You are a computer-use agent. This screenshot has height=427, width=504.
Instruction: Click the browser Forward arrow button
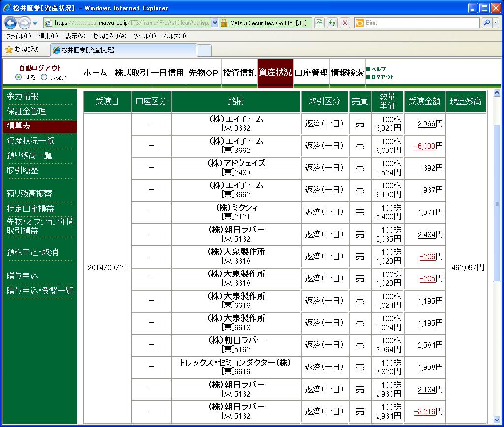tap(24, 23)
